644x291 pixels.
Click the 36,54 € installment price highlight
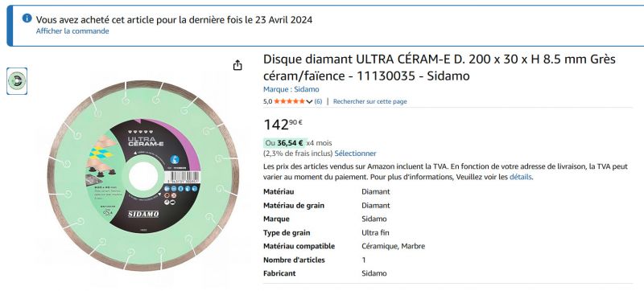point(290,143)
